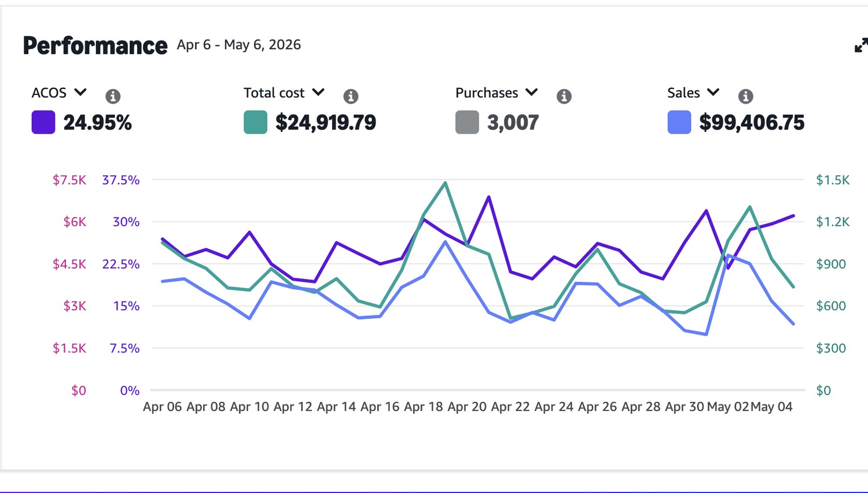Image resolution: width=868 pixels, height=493 pixels.
Task: Click the Apr 24 x-axis label
Action: pyautogui.click(x=554, y=407)
